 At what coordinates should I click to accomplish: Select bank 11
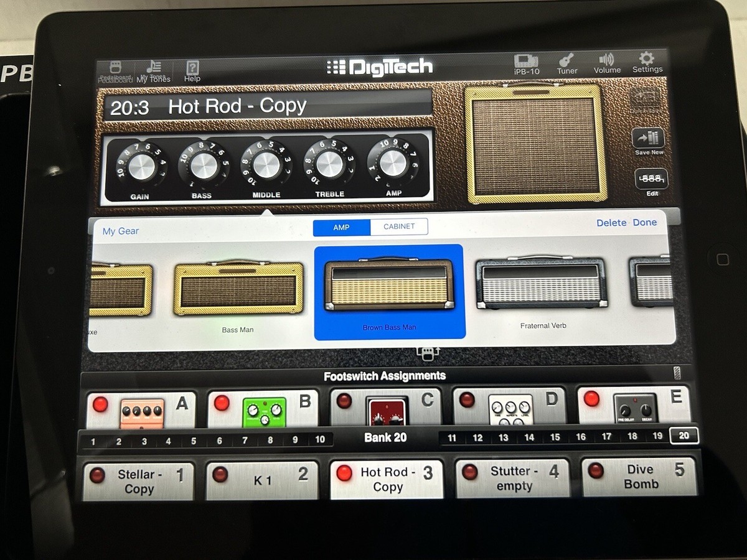tap(452, 438)
